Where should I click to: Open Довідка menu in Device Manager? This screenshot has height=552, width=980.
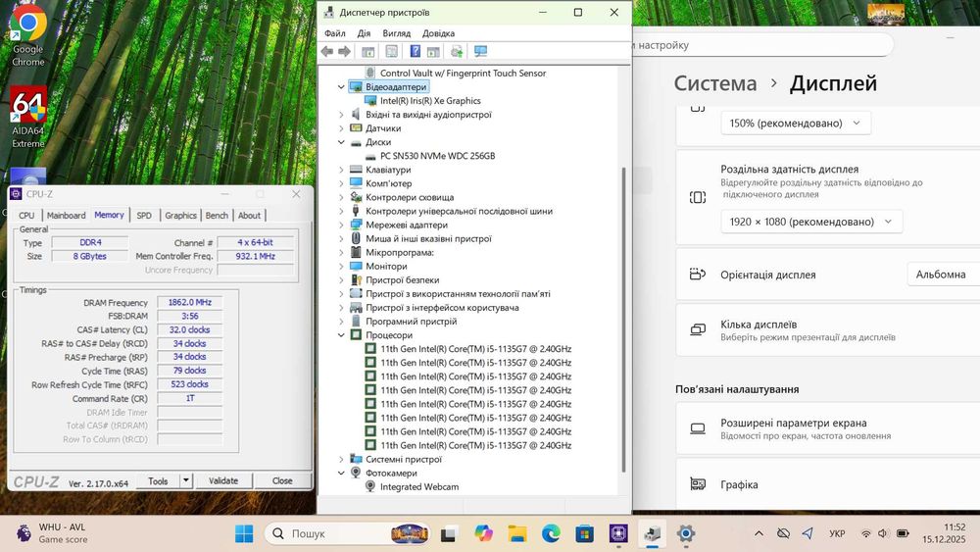(438, 33)
